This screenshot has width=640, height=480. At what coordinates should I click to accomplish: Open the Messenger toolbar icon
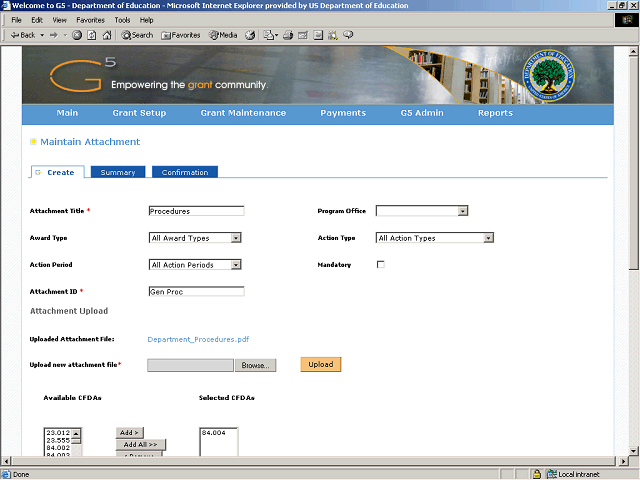(348, 35)
